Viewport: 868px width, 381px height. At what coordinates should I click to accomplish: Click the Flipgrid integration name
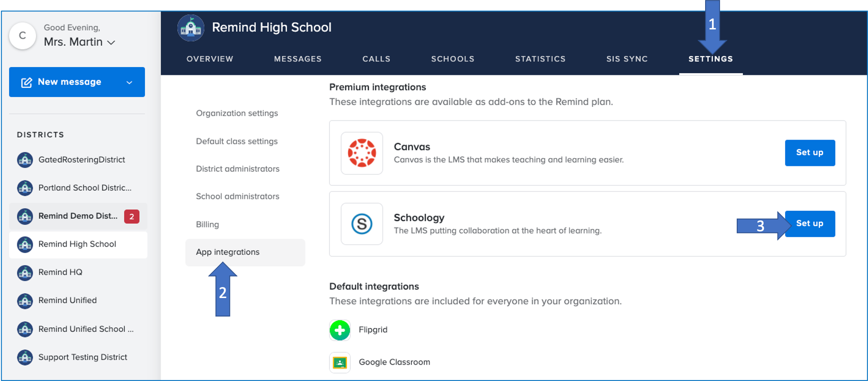(373, 330)
